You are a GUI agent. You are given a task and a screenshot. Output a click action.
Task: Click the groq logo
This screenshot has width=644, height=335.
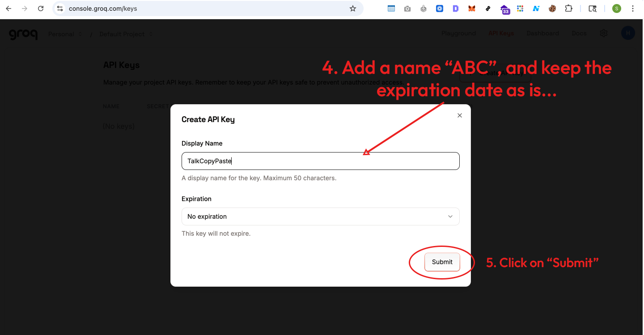(23, 34)
